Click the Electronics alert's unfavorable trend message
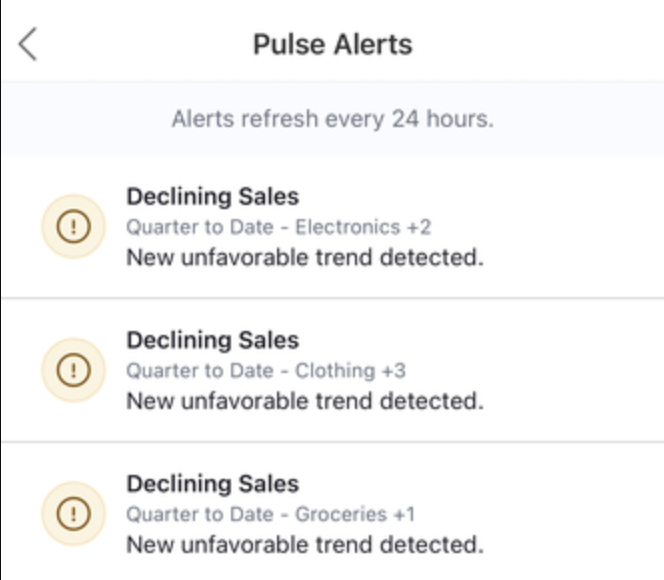The width and height of the screenshot is (664, 580). [304, 257]
